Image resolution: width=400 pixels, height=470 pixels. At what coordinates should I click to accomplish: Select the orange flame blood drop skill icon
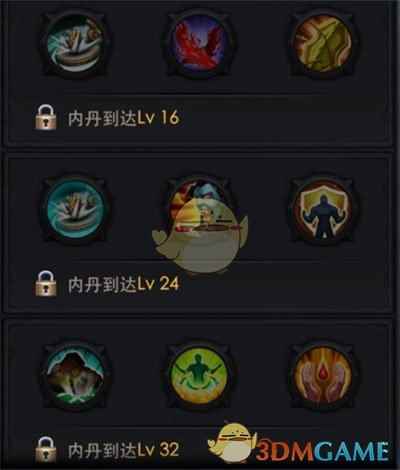[323, 374]
